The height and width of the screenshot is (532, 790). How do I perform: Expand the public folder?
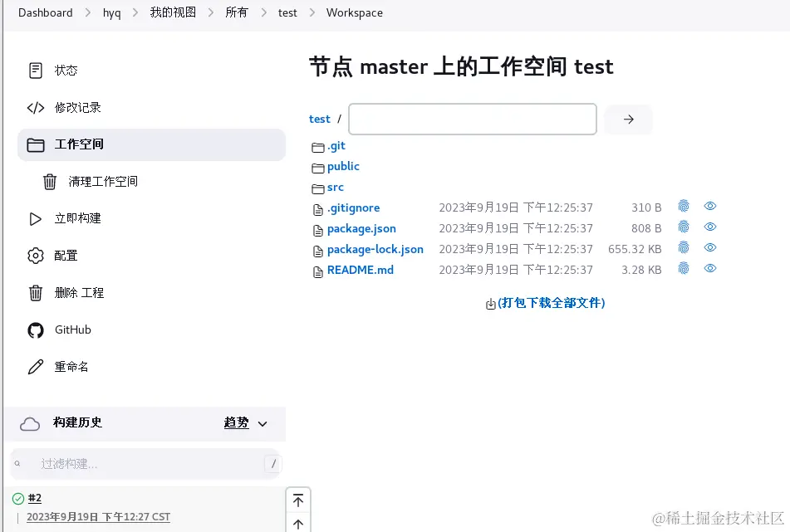(x=342, y=166)
